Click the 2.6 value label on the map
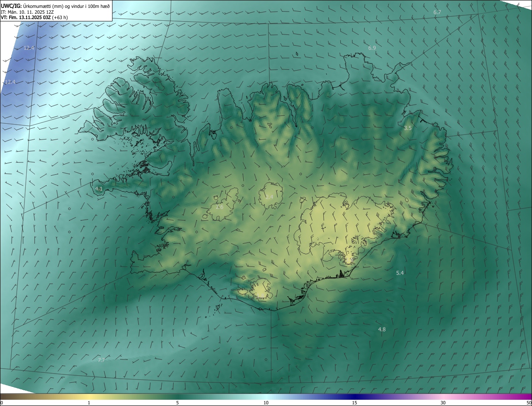This screenshot has width=532, height=406. (219, 207)
